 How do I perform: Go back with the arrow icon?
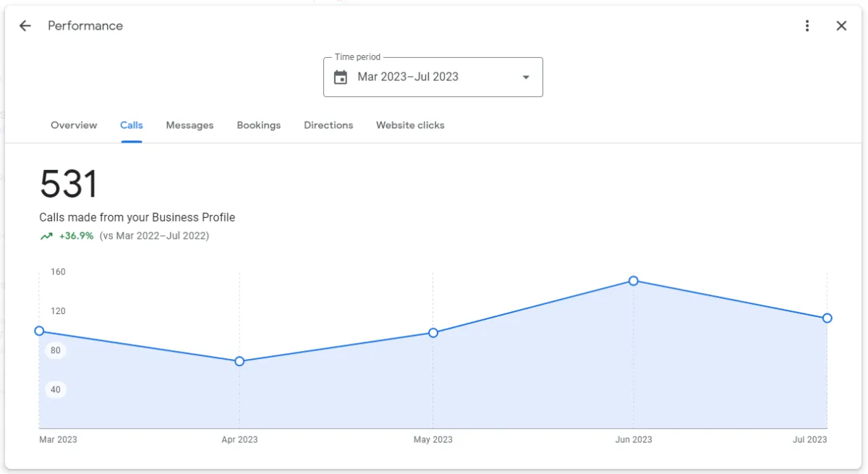point(25,26)
